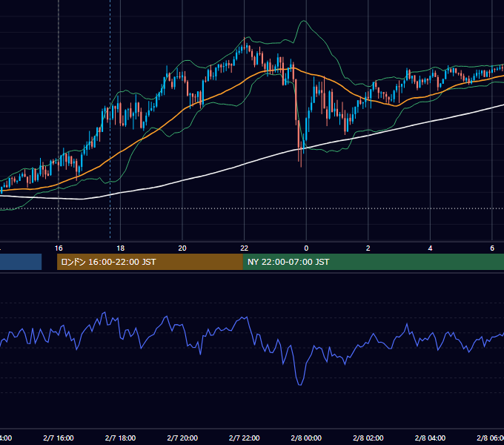504x445 pixels.
Task: Click the 2/8 00:00 time axis label
Action: (x=306, y=438)
